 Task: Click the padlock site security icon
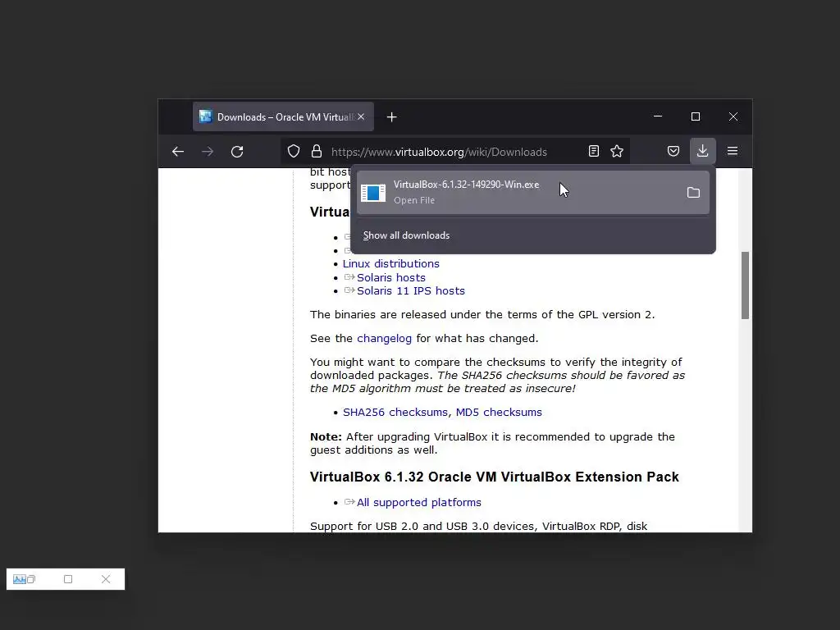(x=317, y=151)
